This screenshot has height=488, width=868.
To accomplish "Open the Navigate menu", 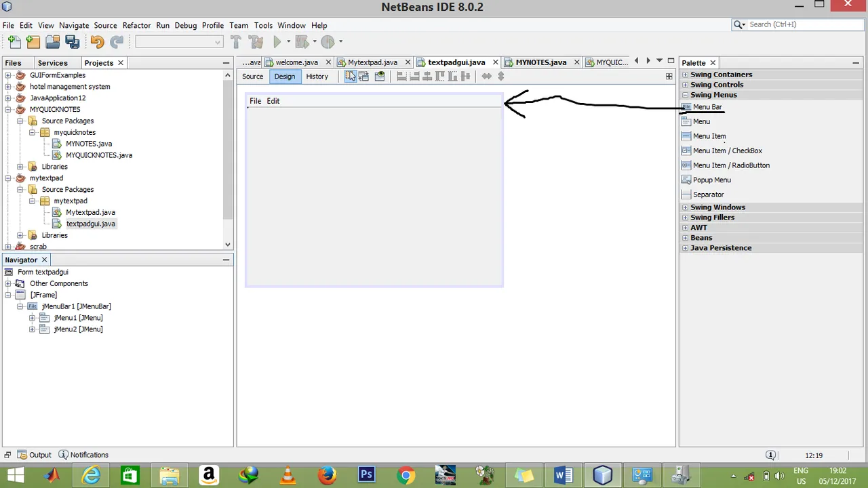I will [x=74, y=25].
